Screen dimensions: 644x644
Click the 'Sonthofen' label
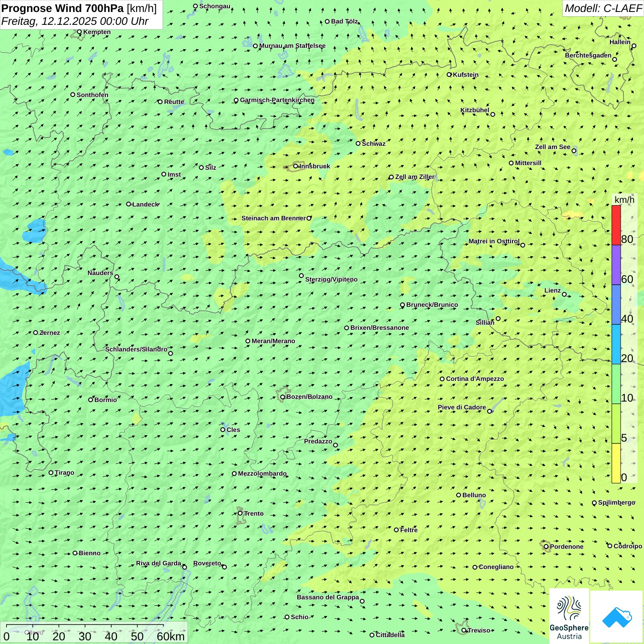pyautogui.click(x=93, y=95)
